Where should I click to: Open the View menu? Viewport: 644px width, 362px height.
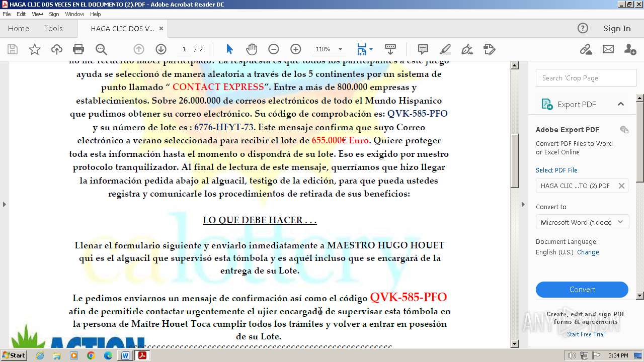click(37, 14)
